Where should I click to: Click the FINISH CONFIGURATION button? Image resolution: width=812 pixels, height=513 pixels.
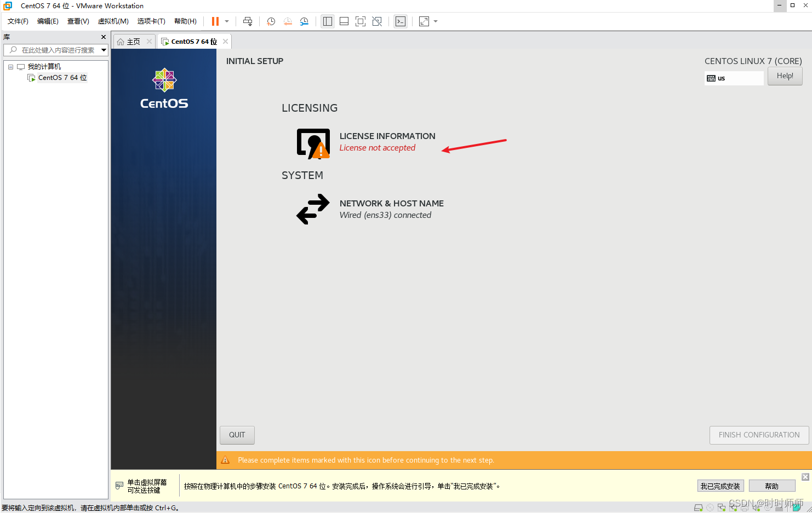759,435
